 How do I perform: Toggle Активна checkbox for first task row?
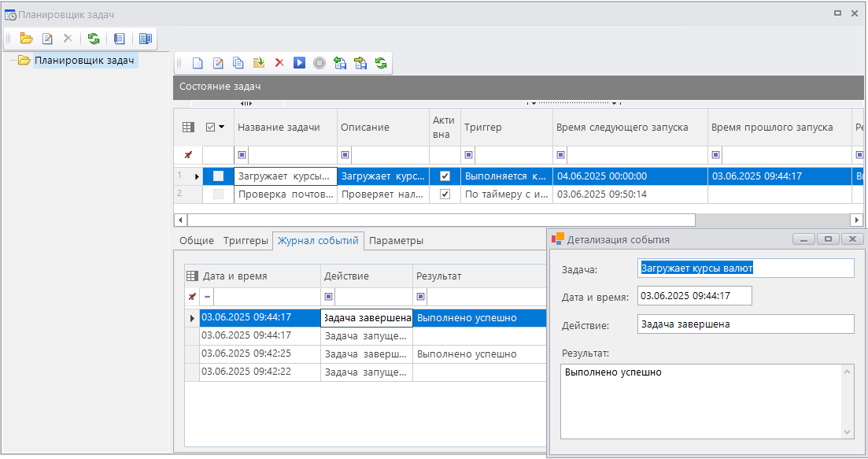click(445, 176)
